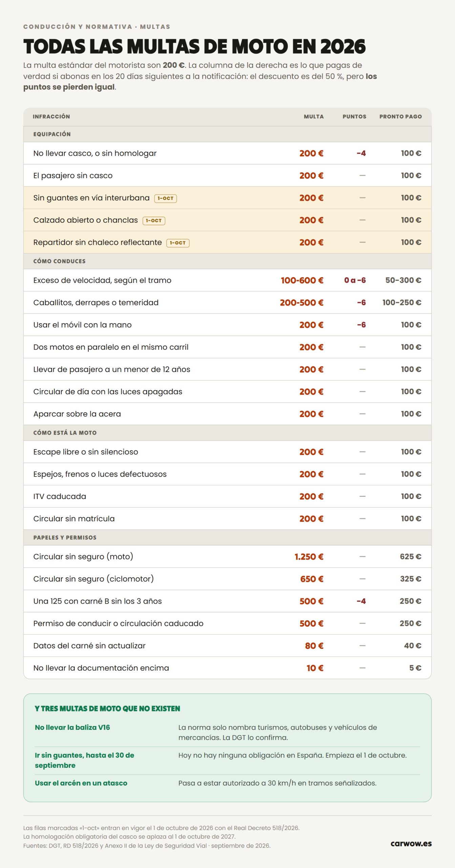Click the "100-600 €" fine amount
Image resolution: width=455 pixels, height=868 pixels.
click(302, 280)
